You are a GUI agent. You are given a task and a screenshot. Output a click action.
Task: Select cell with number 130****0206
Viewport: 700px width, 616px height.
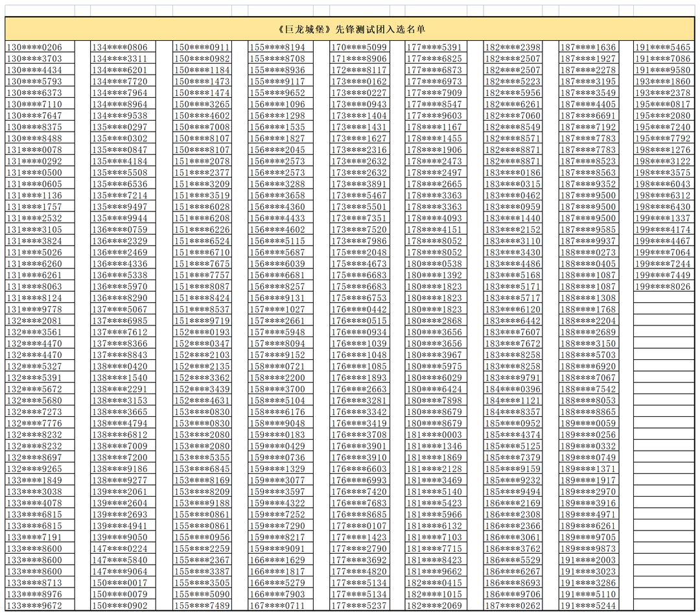pos(40,47)
